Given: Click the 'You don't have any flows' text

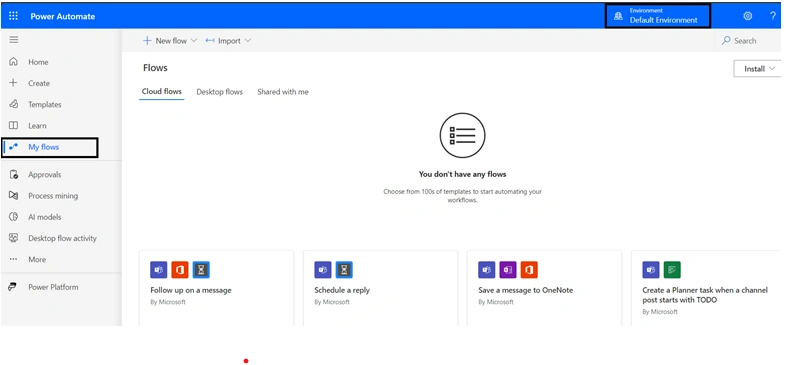Looking at the screenshot, I should (463, 174).
